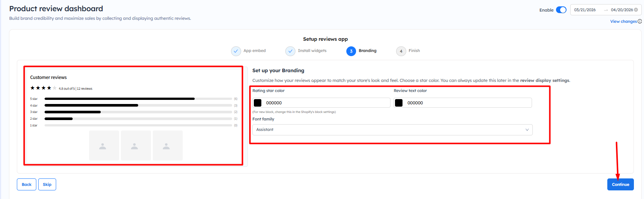Click the Install widgets checkmark step icon
Image resolution: width=644 pixels, height=199 pixels.
pyautogui.click(x=290, y=51)
